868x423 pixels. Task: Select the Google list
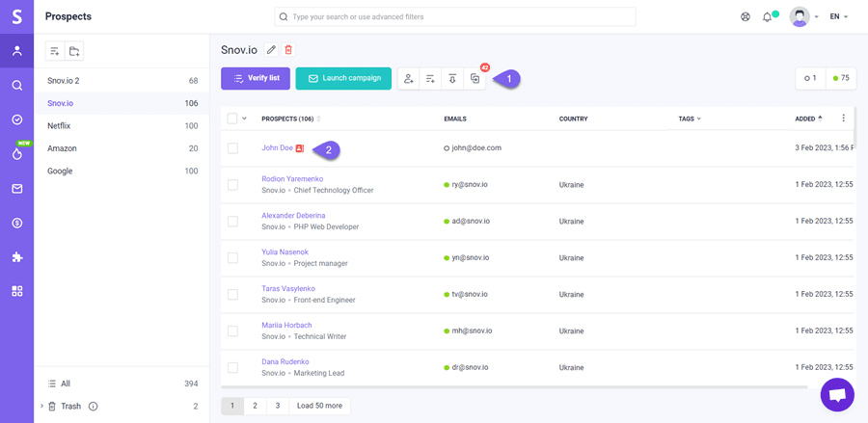(122, 172)
